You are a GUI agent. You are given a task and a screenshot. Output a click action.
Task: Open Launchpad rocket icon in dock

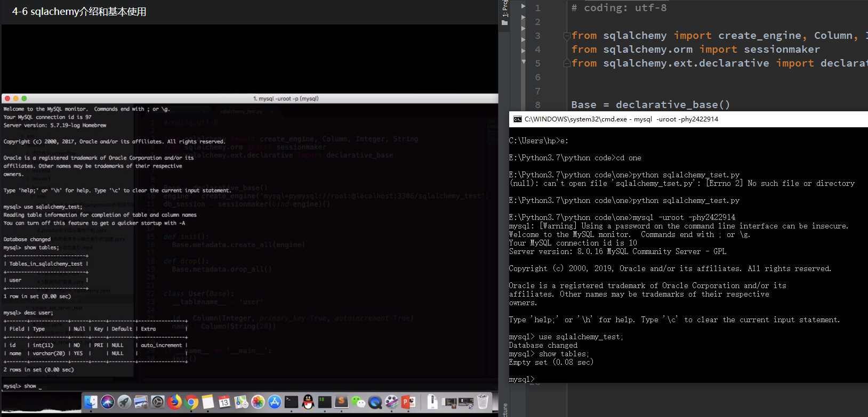point(124,402)
